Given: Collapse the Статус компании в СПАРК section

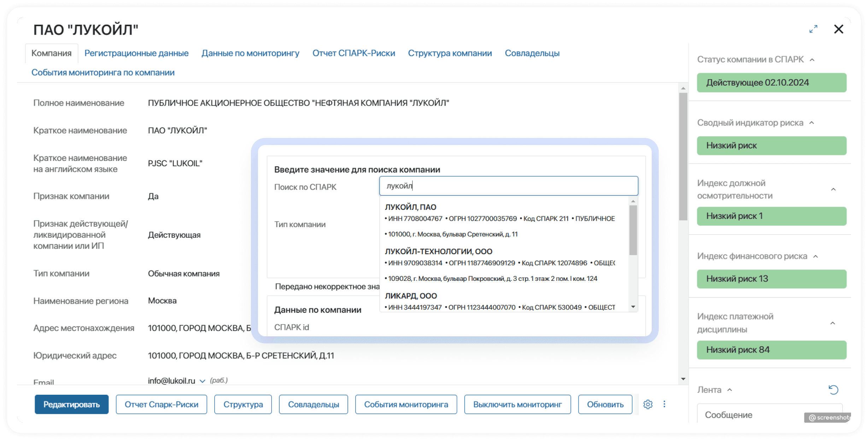Looking at the screenshot, I should pyautogui.click(x=812, y=60).
